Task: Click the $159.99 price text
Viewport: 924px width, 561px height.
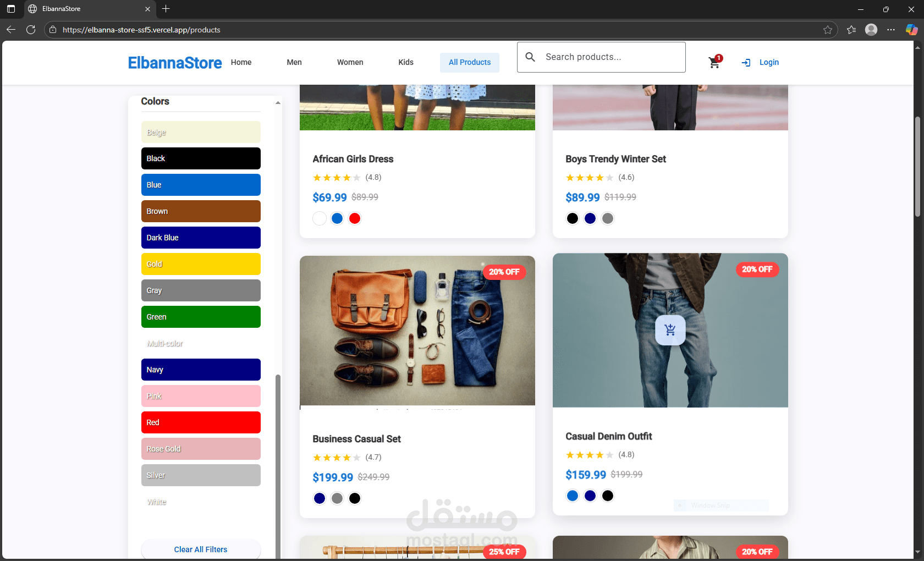Action: 586,475
